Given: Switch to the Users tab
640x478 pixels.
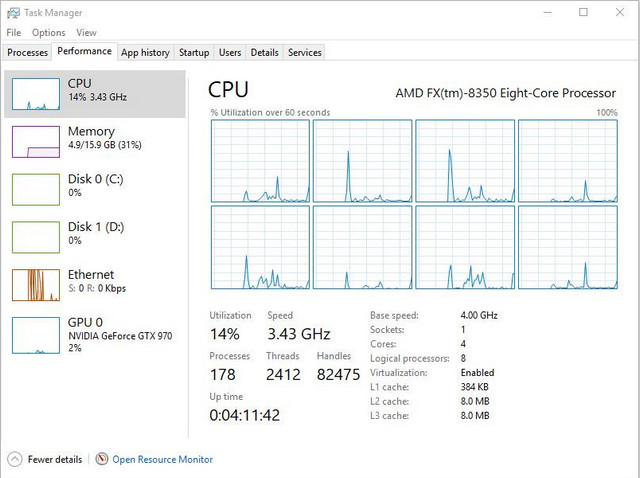Looking at the screenshot, I should [230, 52].
